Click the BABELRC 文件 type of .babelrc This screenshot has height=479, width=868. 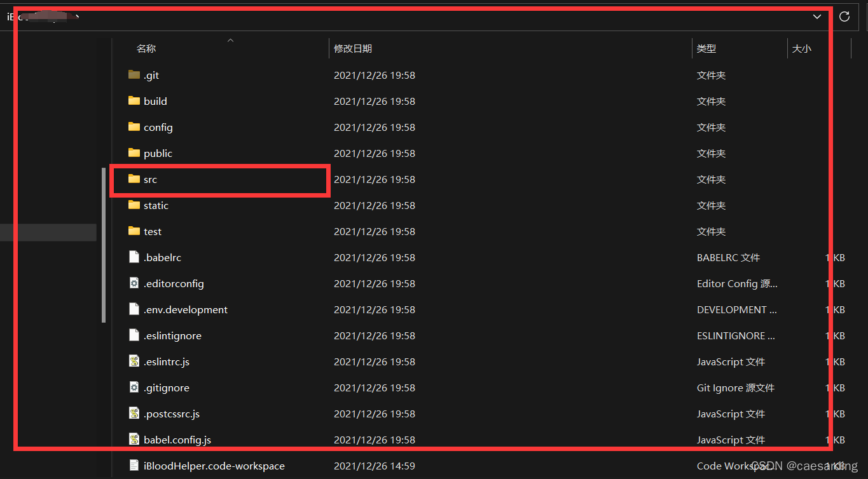pyautogui.click(x=728, y=257)
